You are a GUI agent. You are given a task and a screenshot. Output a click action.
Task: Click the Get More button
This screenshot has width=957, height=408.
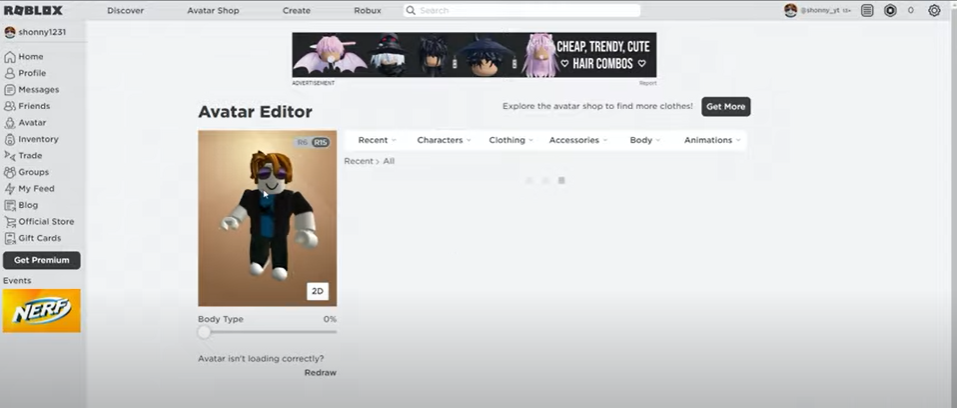[x=726, y=106]
